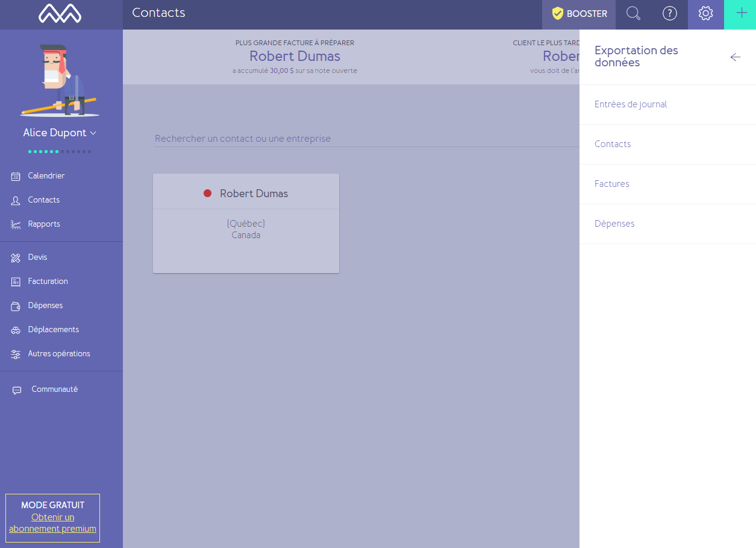Go back using the export panel arrow
This screenshot has height=548, width=756.
tap(736, 57)
